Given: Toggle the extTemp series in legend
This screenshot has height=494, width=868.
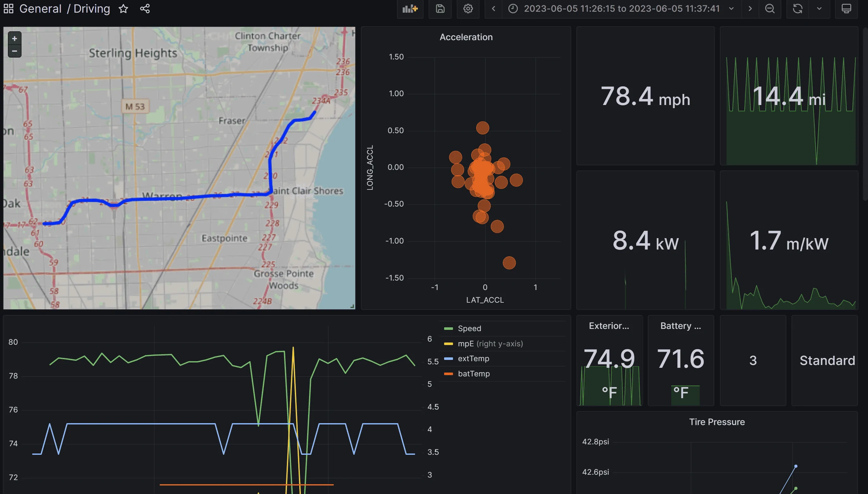Looking at the screenshot, I should point(473,359).
